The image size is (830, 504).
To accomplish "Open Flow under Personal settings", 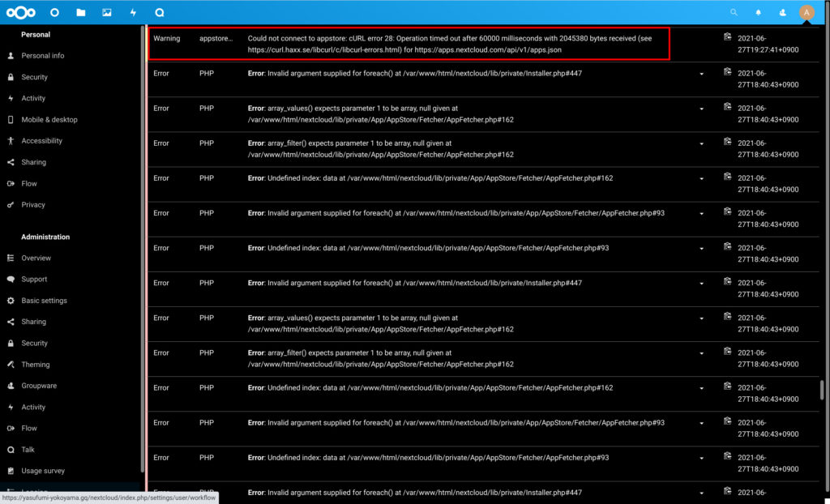I will click(x=29, y=184).
